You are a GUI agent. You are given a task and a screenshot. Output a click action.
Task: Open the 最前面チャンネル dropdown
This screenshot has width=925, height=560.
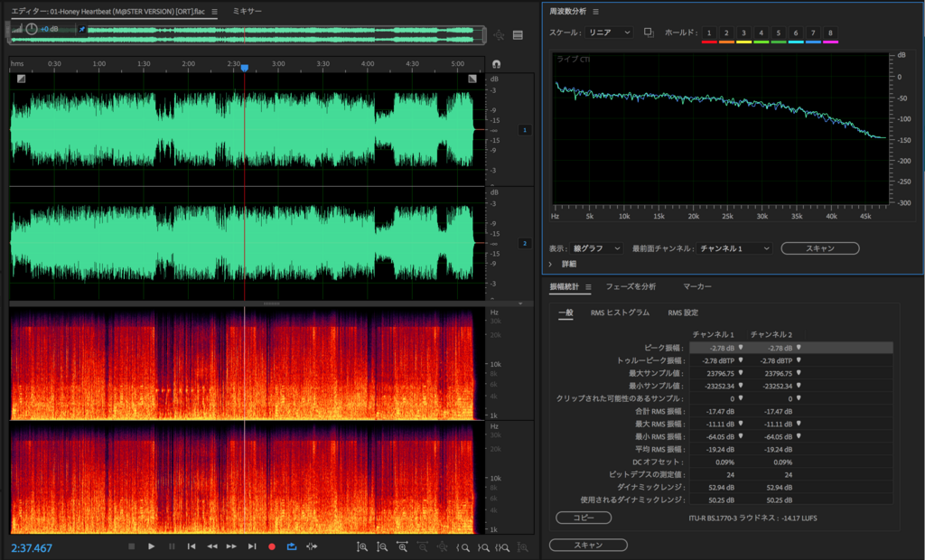click(x=733, y=248)
